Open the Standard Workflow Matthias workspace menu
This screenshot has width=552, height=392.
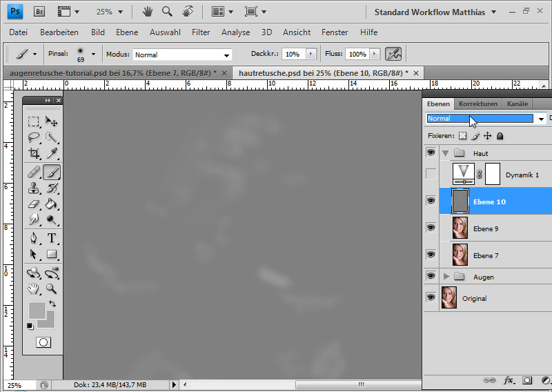[x=435, y=12]
